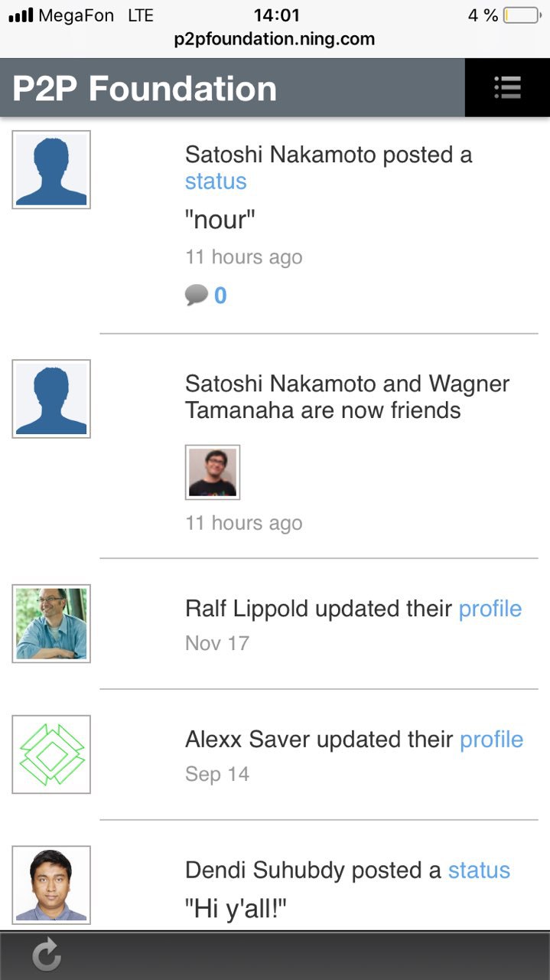
Task: Open profile link in Ralf Lippold's update
Action: [x=490, y=609]
